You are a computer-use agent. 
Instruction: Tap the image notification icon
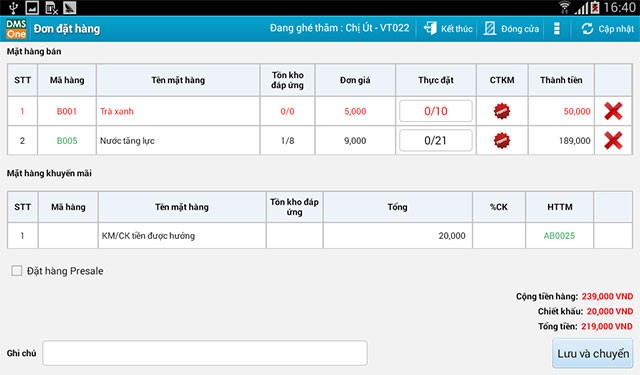[32, 7]
